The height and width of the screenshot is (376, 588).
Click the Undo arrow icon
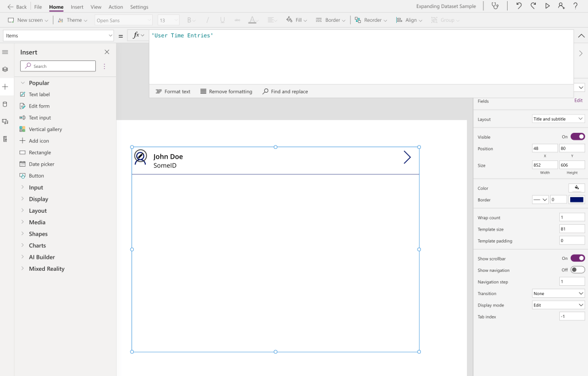519,6
